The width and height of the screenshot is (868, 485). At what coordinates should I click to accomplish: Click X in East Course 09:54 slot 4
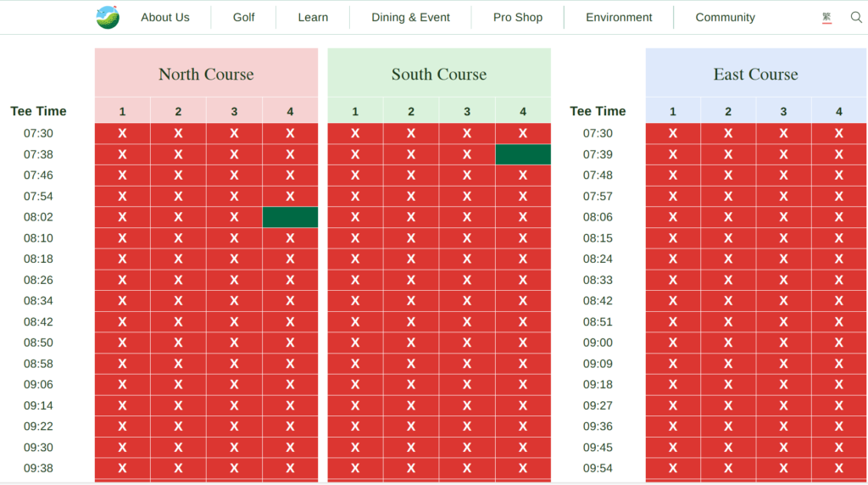pyautogui.click(x=838, y=468)
